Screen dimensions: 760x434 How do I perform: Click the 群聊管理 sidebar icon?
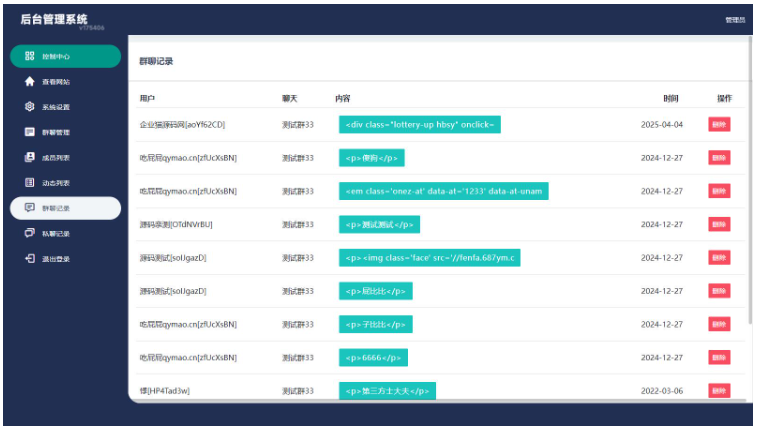(30, 132)
